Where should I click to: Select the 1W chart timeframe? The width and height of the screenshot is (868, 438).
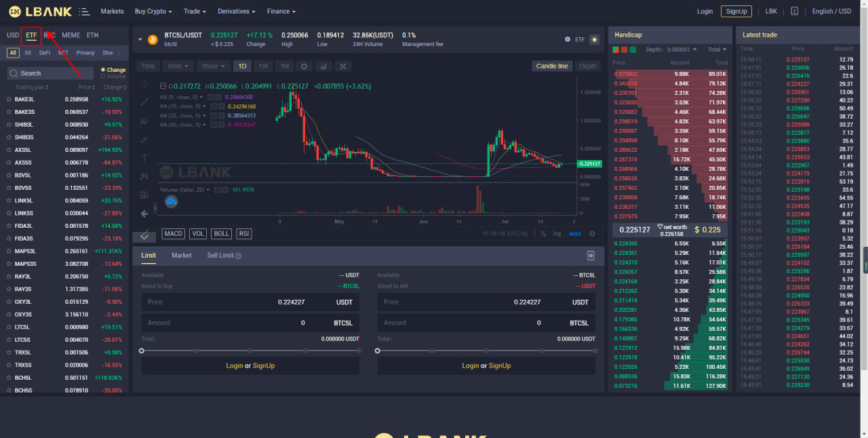[264, 66]
